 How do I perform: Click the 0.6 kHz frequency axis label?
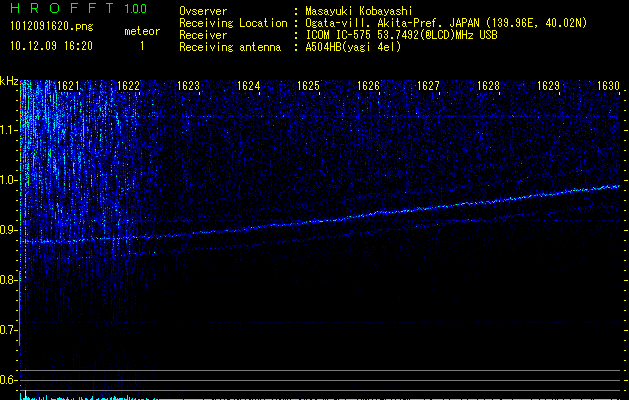point(9,380)
